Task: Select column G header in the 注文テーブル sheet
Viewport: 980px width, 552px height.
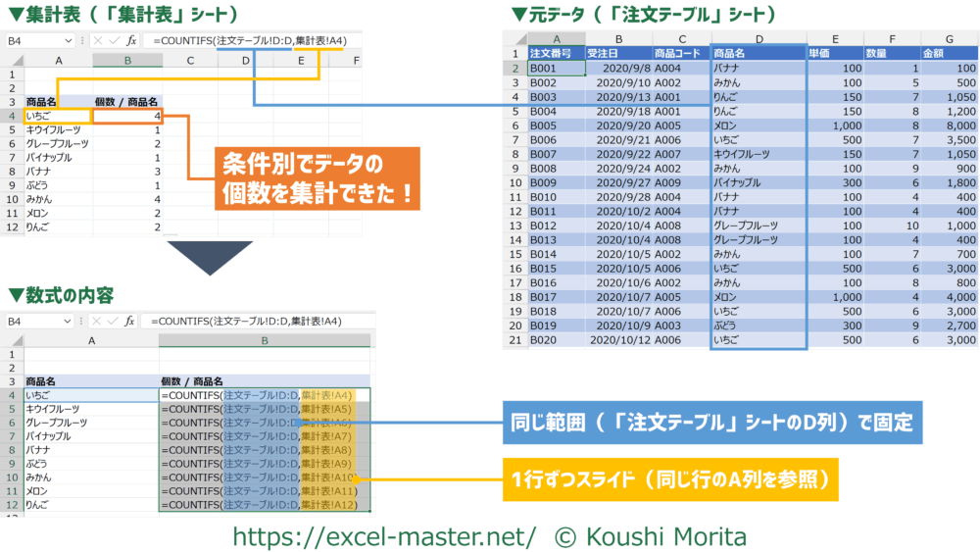Action: [949, 35]
